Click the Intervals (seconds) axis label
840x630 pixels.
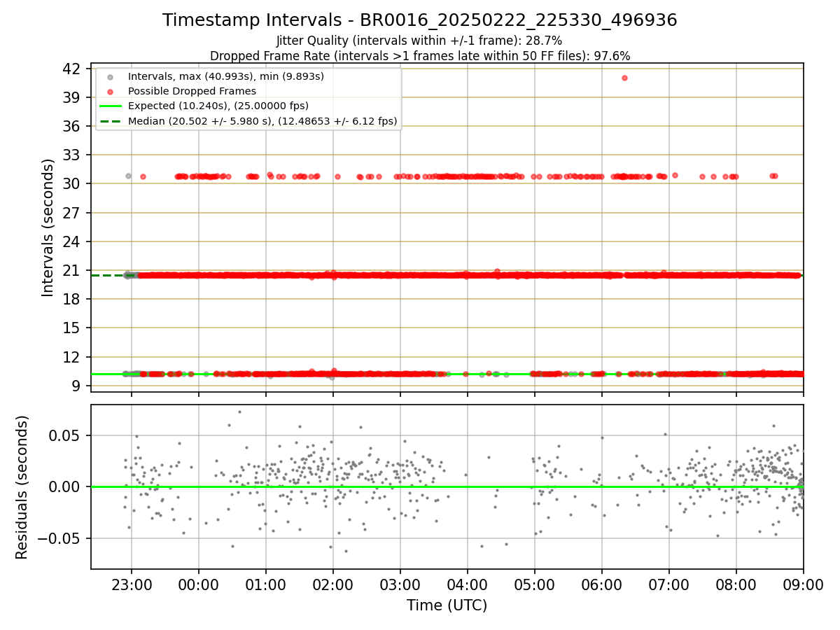pyautogui.click(x=48, y=227)
